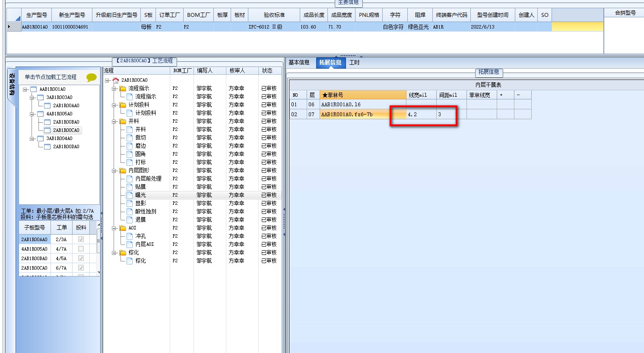The width and height of the screenshot is (644, 353).
Task: Collapse the 4AB1R005A0 tree node
Action: pos(32,114)
